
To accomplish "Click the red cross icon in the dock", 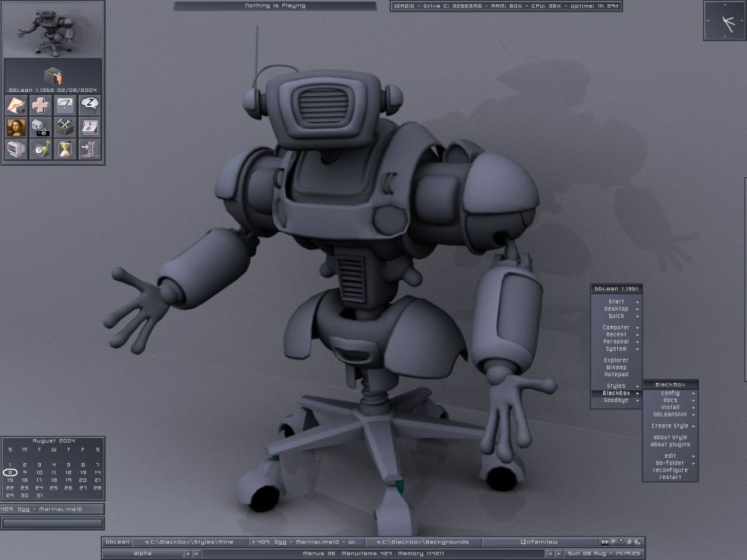I will 40,106.
